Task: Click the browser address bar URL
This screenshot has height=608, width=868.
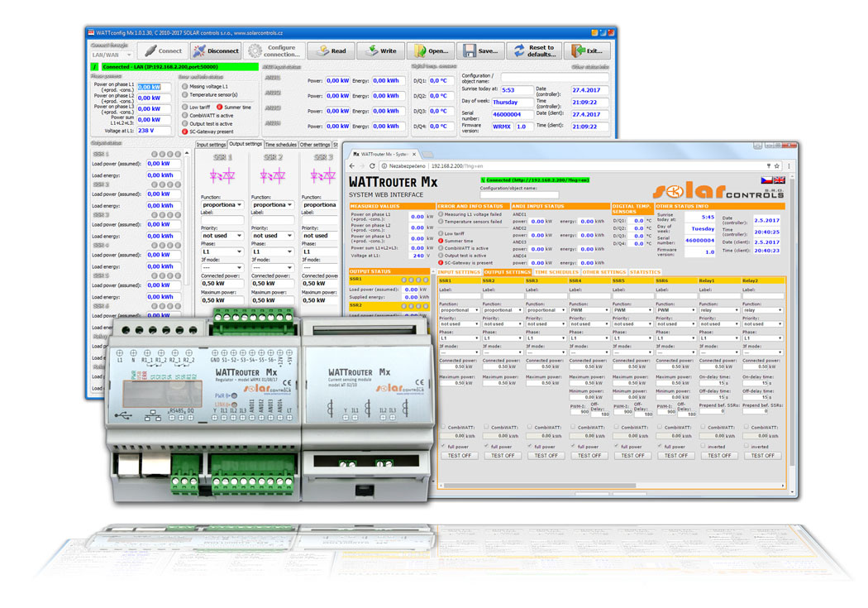Action: (x=456, y=165)
